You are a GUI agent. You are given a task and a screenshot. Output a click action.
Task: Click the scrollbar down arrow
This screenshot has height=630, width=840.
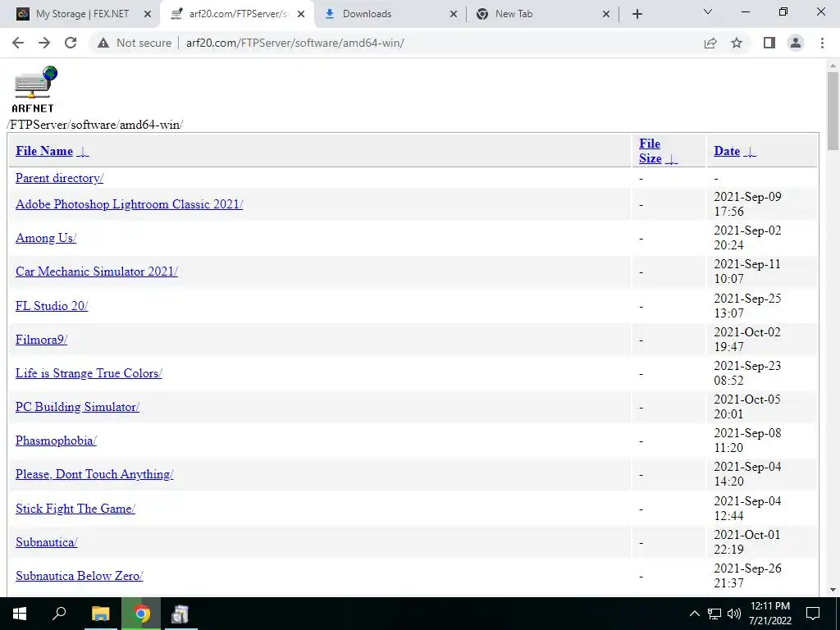833,590
